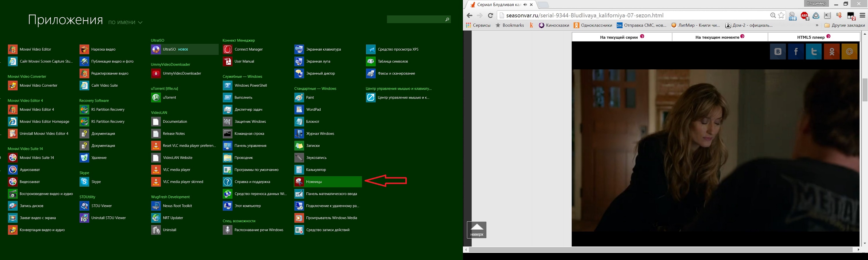Viewport: 868px width, 260px height.
Task: Mute the tab's audio speaker icon
Action: [525, 5]
